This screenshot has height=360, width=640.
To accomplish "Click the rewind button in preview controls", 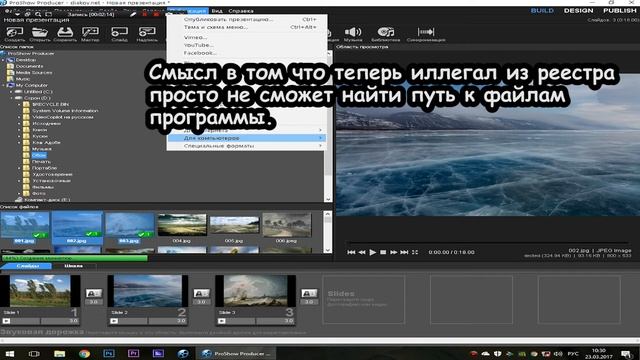I will [x=362, y=252].
